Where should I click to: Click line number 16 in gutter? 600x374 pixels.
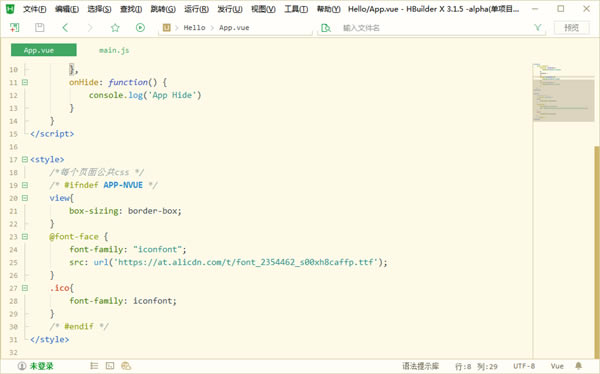click(x=13, y=147)
